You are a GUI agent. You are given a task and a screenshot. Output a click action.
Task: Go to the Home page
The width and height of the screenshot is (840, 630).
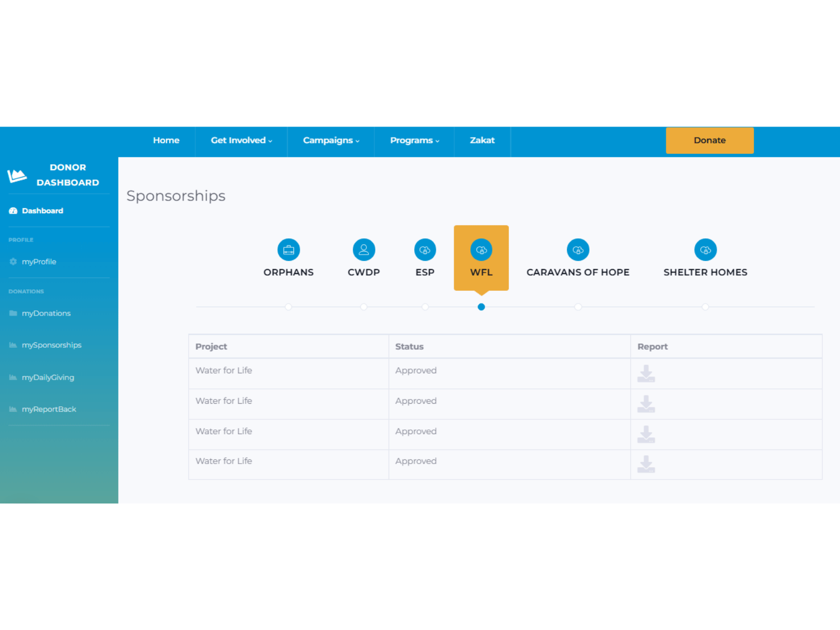[166, 140]
